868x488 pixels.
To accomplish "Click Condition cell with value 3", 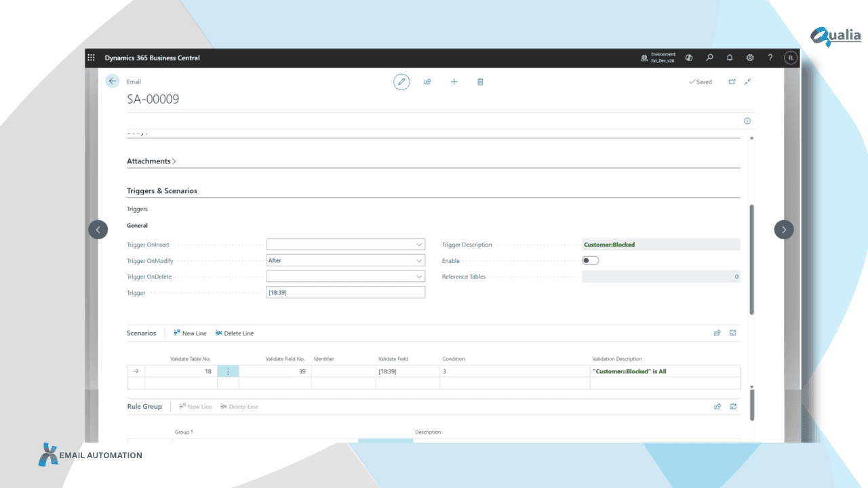I will [515, 371].
